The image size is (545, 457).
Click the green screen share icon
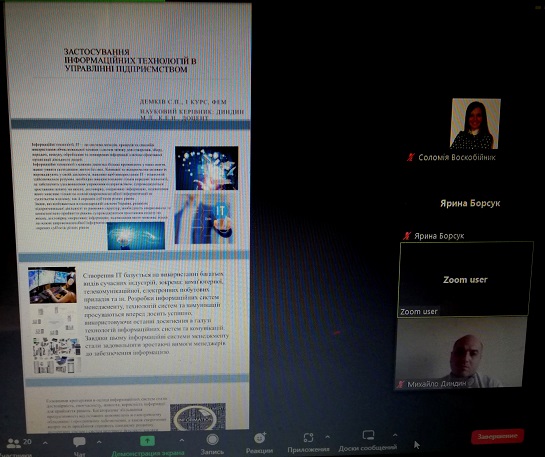[x=147, y=441]
